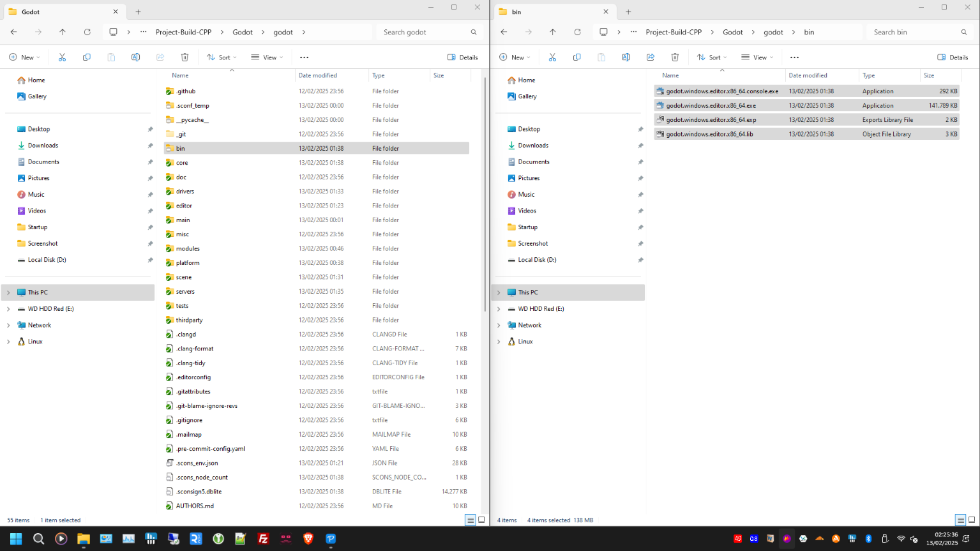Open New dropdown in Godot window
Viewport: 980px width, 551px height.
coord(25,57)
